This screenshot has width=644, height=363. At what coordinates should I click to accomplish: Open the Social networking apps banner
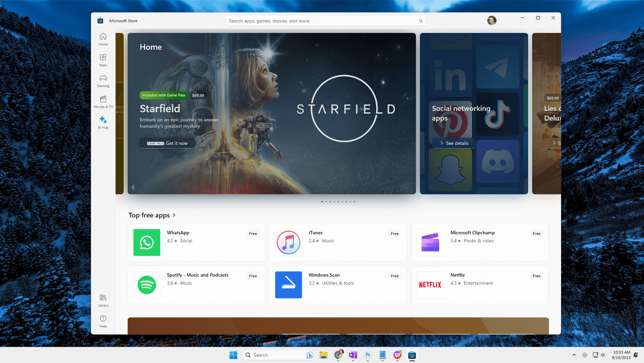pos(474,113)
